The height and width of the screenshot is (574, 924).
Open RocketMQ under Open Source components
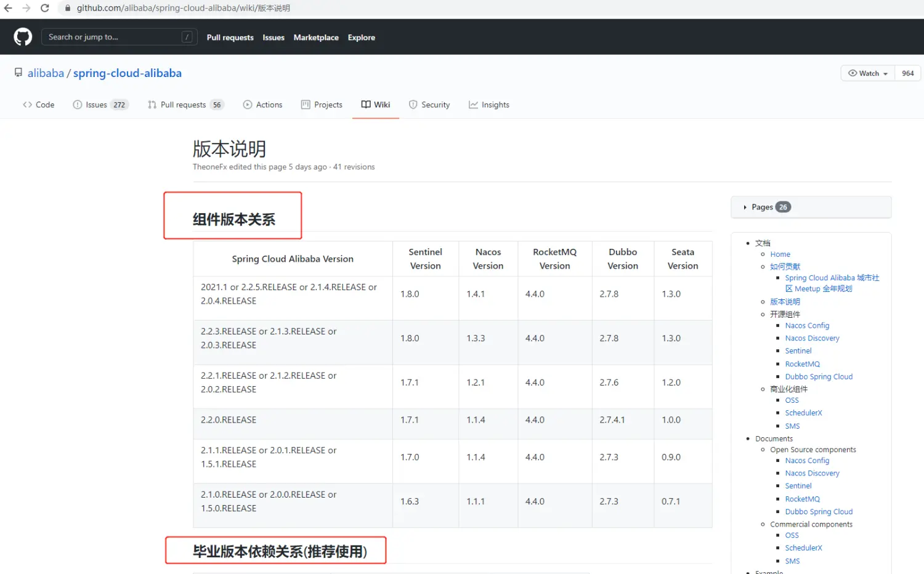[802, 499]
